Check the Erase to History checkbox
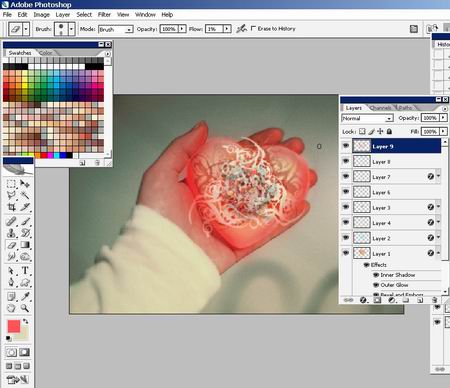 point(253,28)
